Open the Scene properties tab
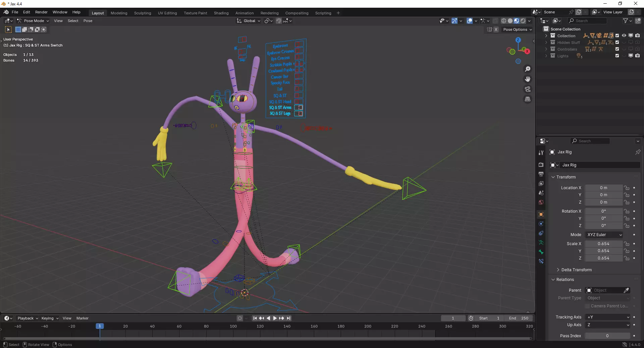 point(541,193)
